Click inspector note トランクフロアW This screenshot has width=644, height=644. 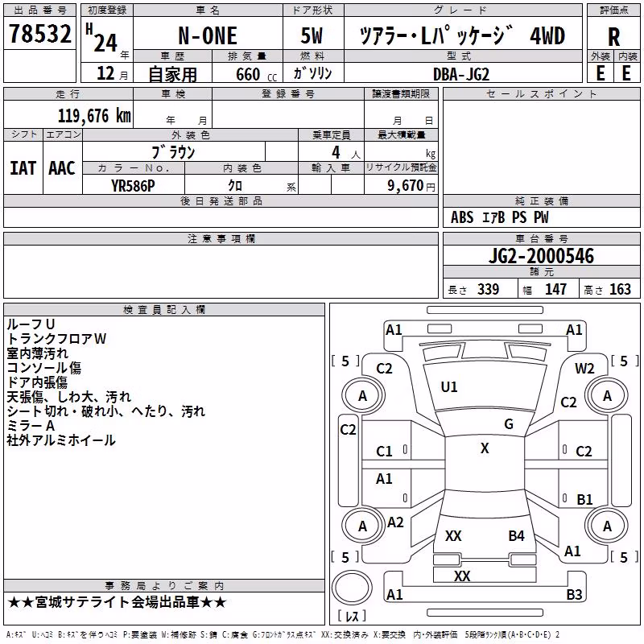56,339
